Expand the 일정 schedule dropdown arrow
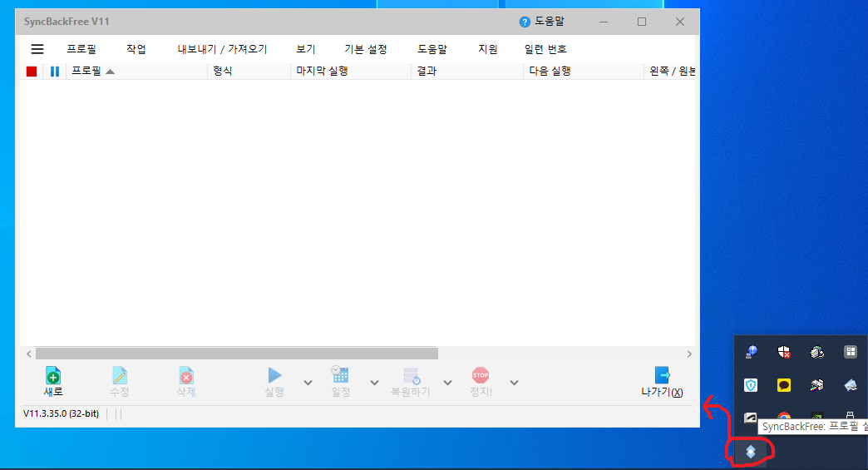This screenshot has height=470, width=868. click(x=375, y=383)
